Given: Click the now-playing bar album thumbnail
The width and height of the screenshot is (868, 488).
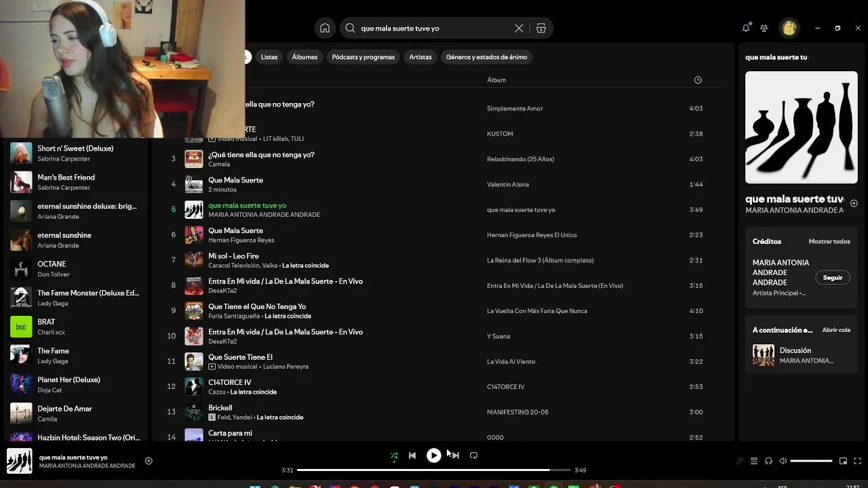Looking at the screenshot, I should [x=19, y=461].
